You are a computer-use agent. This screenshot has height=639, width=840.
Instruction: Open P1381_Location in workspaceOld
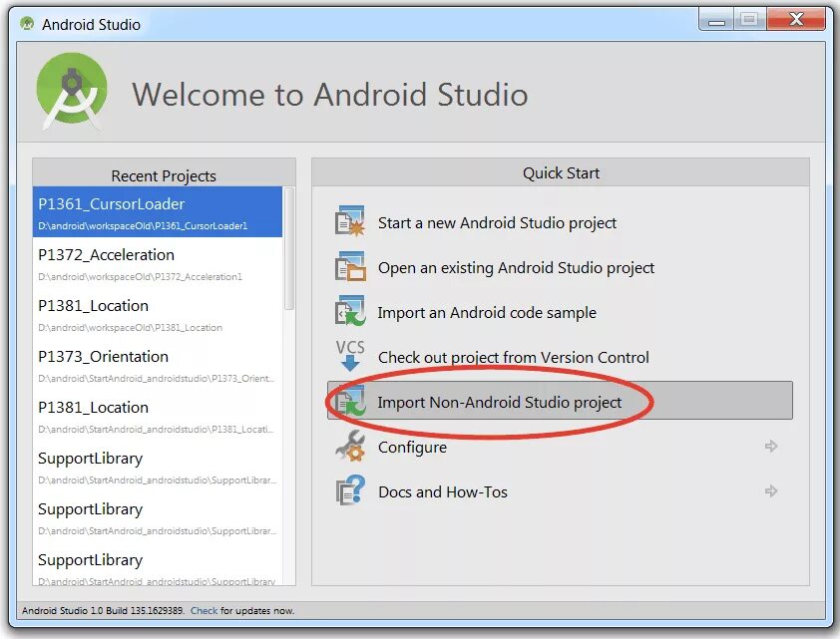157,314
